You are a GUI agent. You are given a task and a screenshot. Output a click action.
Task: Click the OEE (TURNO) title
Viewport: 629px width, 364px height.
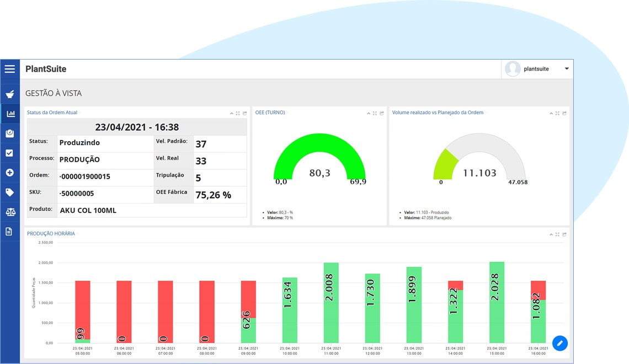click(x=270, y=113)
